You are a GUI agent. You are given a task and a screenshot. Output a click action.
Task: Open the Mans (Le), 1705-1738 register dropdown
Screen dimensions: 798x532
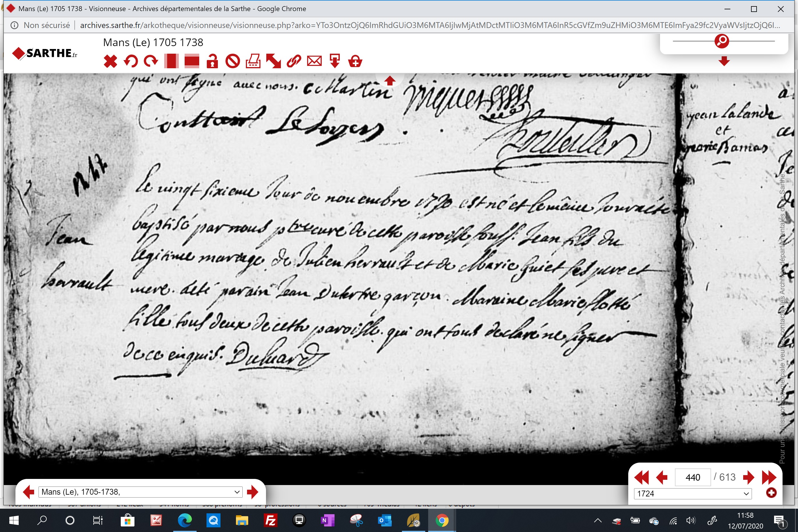coord(141,492)
